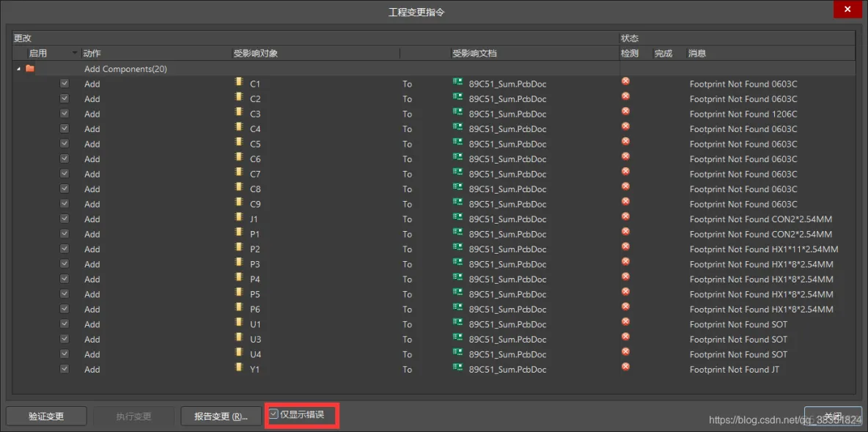Image resolution: width=868 pixels, height=432 pixels.
Task: Uncheck the enable box for P2
Action: [65, 248]
